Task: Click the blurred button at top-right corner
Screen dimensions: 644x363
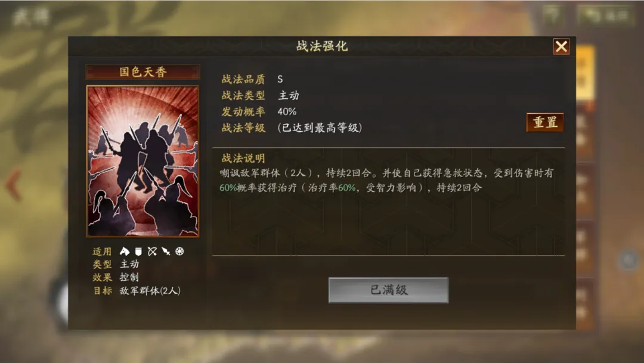Action: (606, 15)
